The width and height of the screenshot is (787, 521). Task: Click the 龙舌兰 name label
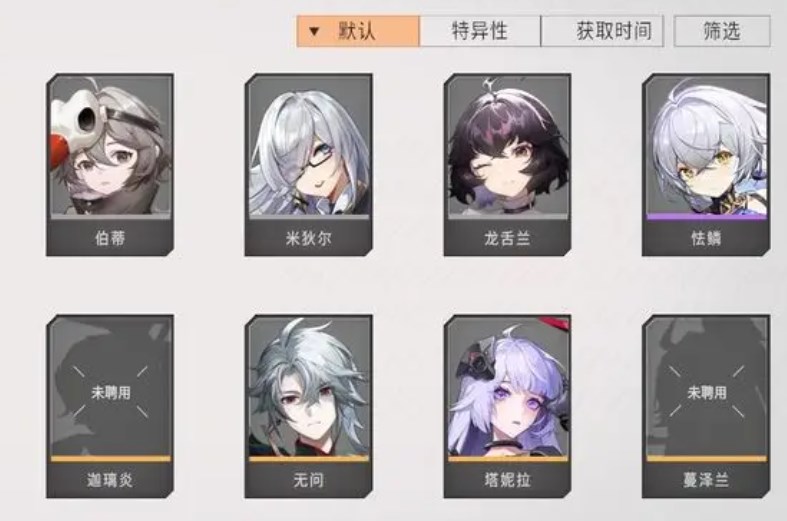coord(507,238)
